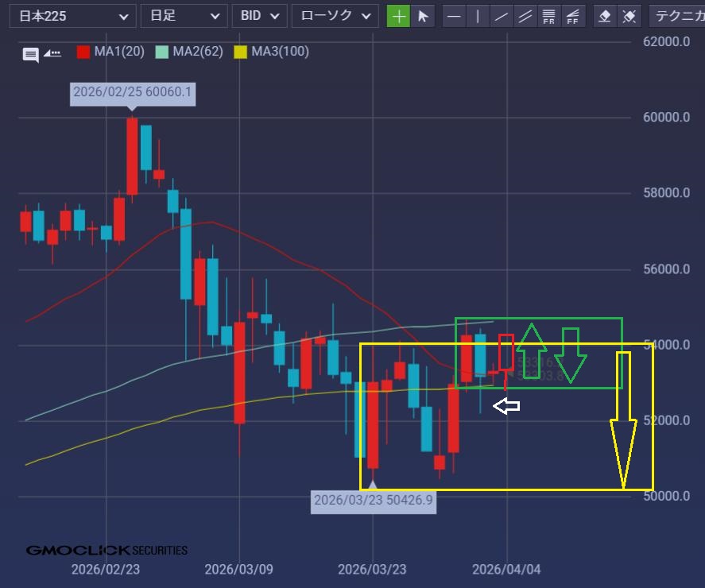Select the trend line drawing tool
Viewport: 705px width, 588px height.
[501, 16]
